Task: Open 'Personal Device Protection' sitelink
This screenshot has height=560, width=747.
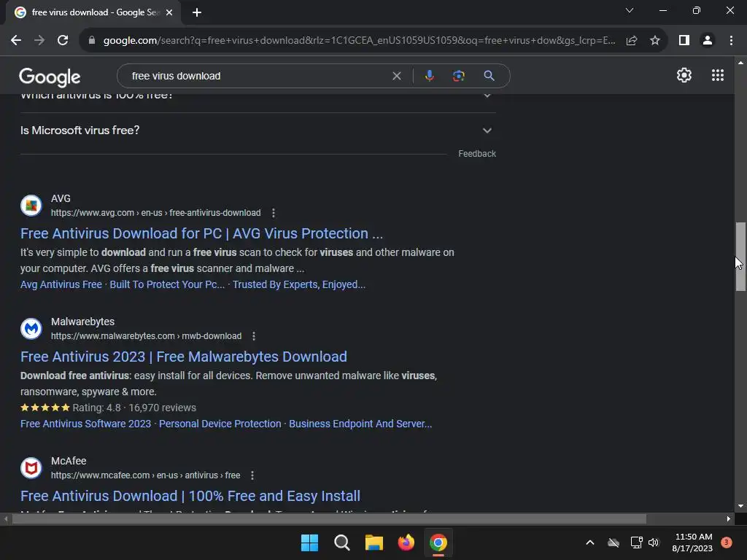Action: (220, 424)
